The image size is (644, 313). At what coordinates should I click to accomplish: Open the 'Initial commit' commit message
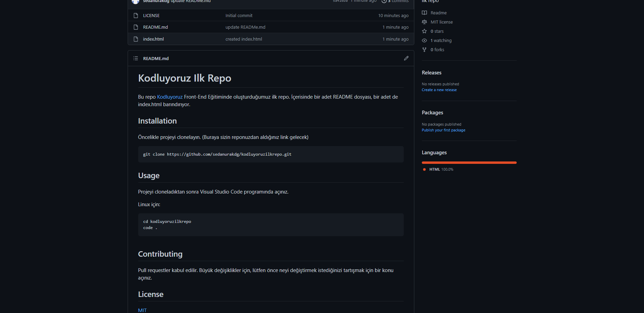tap(239, 16)
